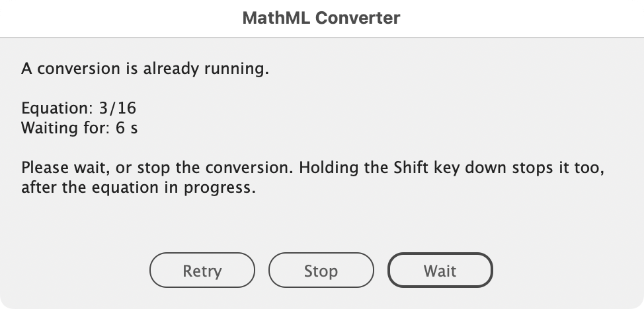Click the word 'MathML' in the title
Image resolution: width=644 pixels, height=309 pixels.
[x=276, y=18]
